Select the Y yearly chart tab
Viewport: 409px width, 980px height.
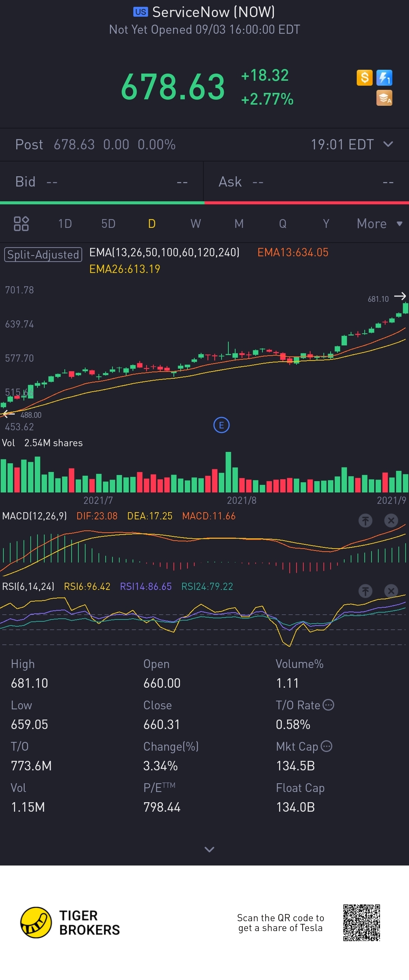pos(326,224)
